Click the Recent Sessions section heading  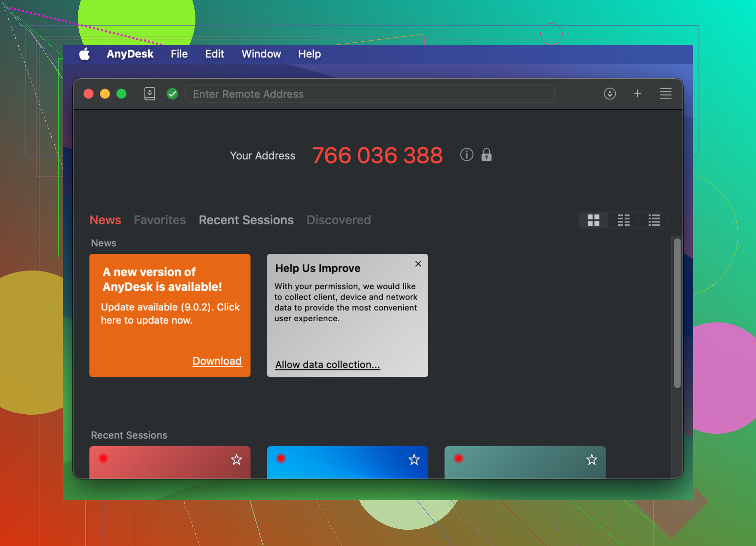pos(129,435)
